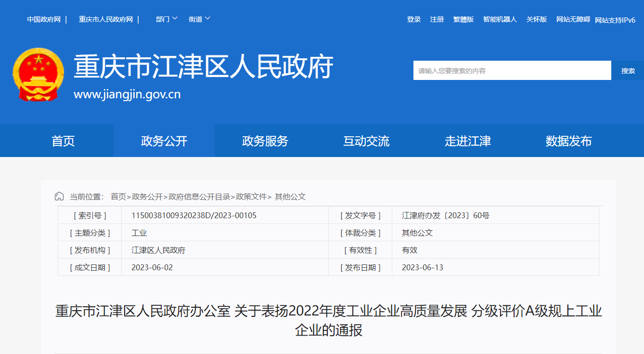
Task: Click the 江津区人民政府 issuing agency value
Action: click(x=158, y=250)
